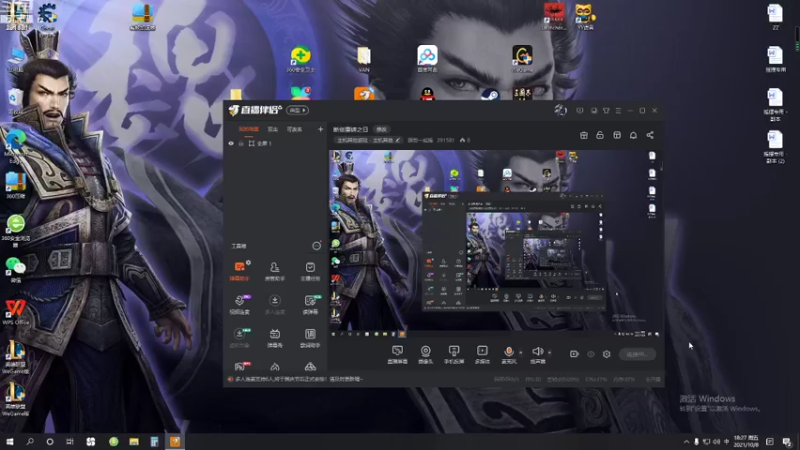Toggle the unlock padlock above preview
This screenshot has height=450, width=800.
(x=600, y=135)
